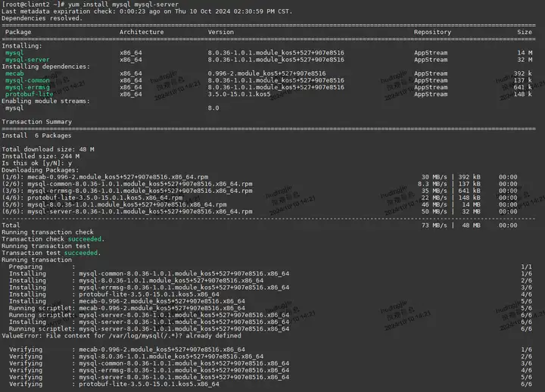Click the 'Size' column header
545x392 pixels.
click(x=524, y=32)
